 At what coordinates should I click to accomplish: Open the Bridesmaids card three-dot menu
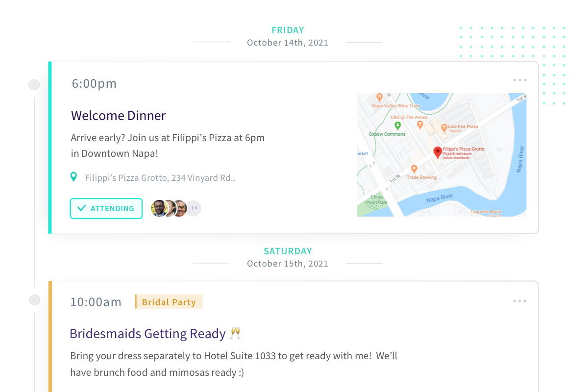point(519,301)
